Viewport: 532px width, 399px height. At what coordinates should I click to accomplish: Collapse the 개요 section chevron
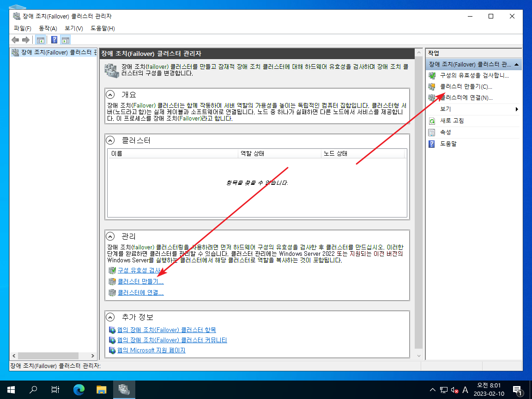110,94
